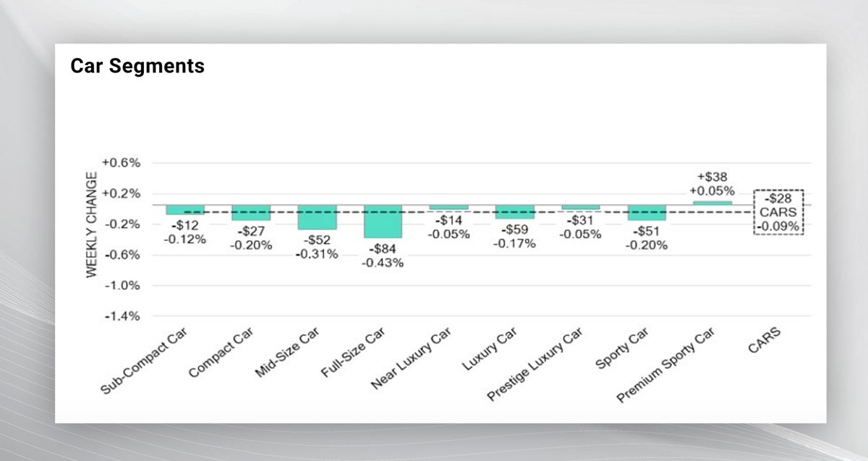Click the Sub-Compact Car bar
The width and height of the screenshot is (868, 461).
185,209
